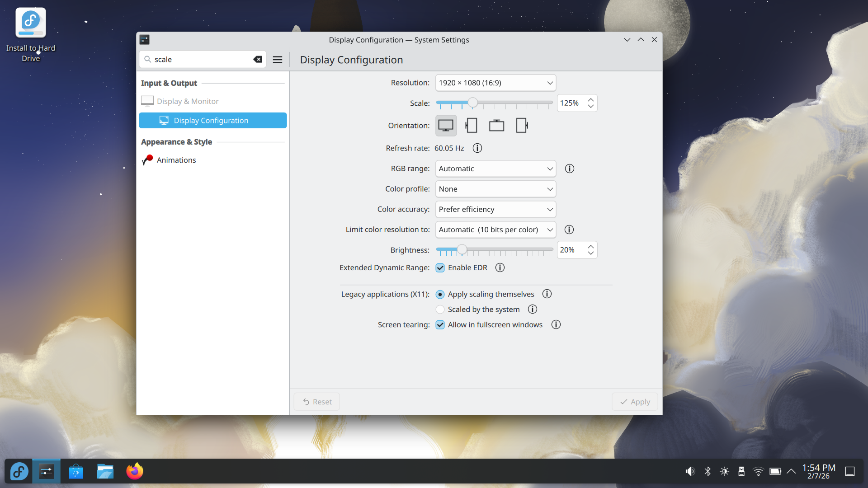
Task: Expand the Color profile dropdown
Action: click(495, 189)
